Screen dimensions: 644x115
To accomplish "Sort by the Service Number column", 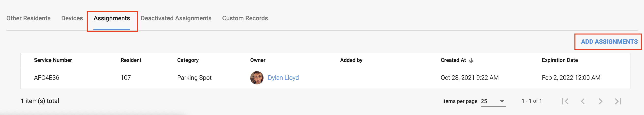I will pyautogui.click(x=53, y=60).
